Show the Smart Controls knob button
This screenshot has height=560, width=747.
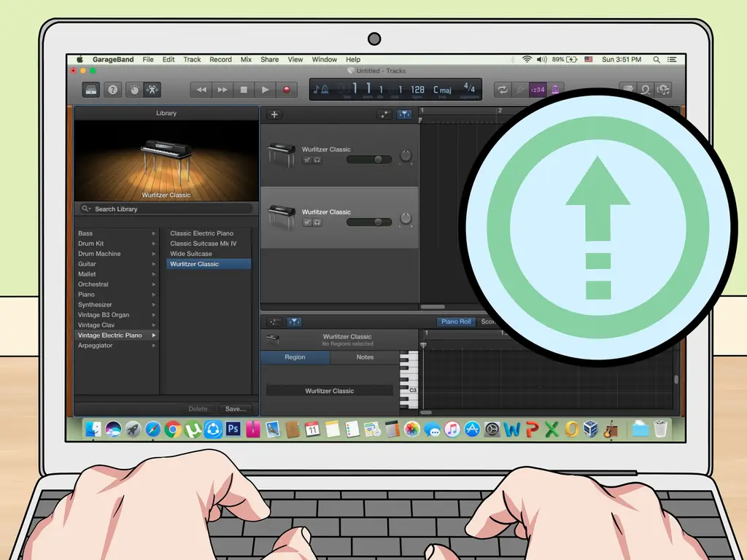tap(134, 90)
